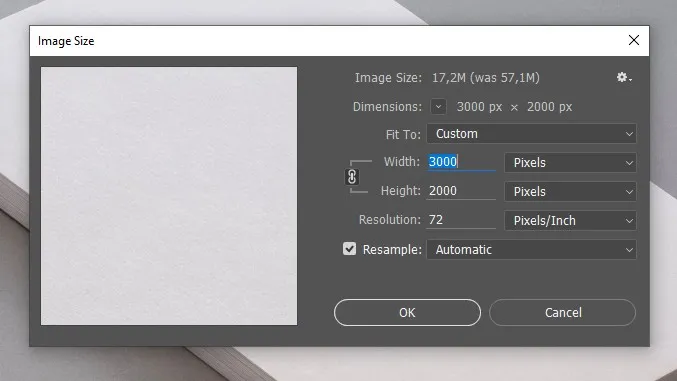Open the Pixels/Inch resolution units dropdown
This screenshot has width=677, height=381.
point(570,221)
